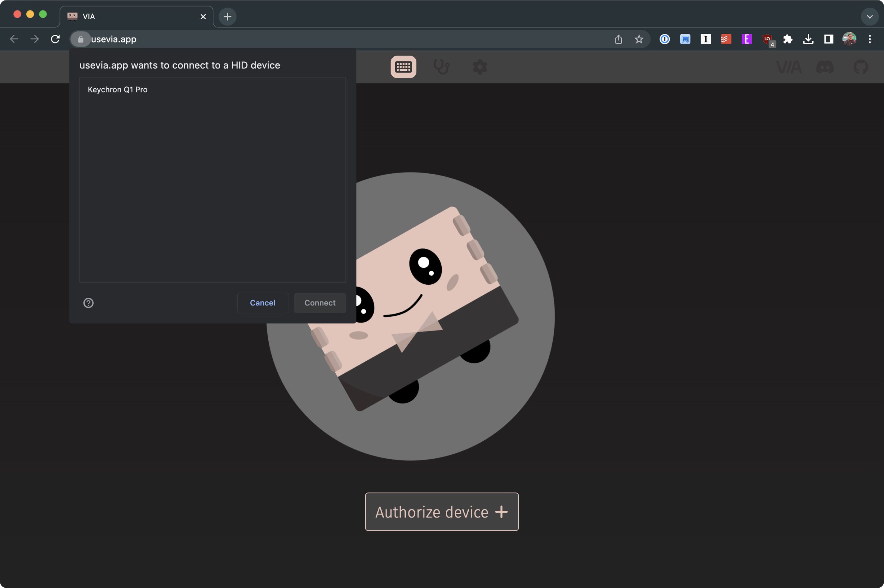This screenshot has width=884, height=588.
Task: View site information lock icon
Action: (x=80, y=39)
